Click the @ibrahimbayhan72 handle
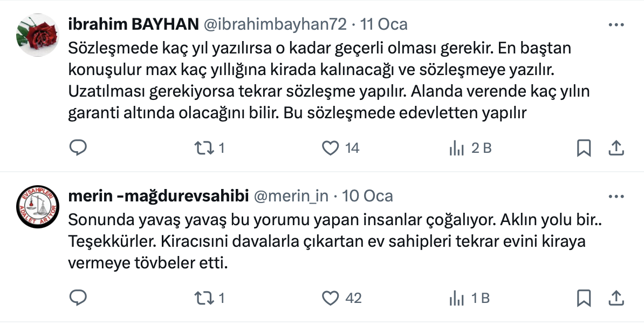644x324 pixels. pyautogui.click(x=275, y=24)
